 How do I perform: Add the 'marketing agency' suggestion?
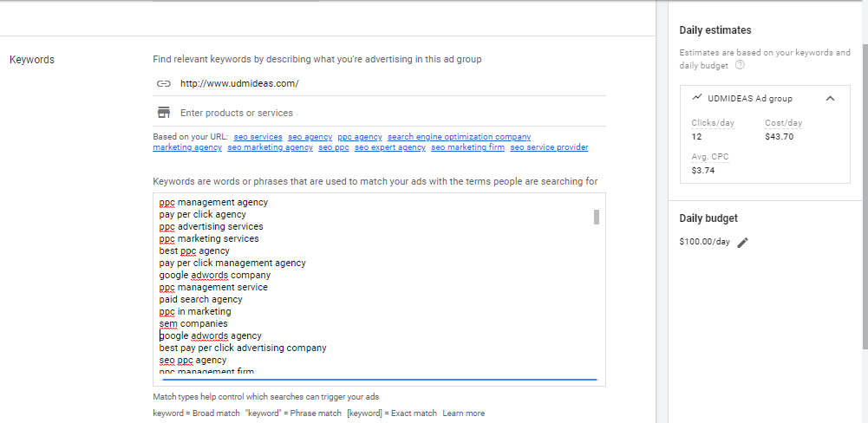187,147
